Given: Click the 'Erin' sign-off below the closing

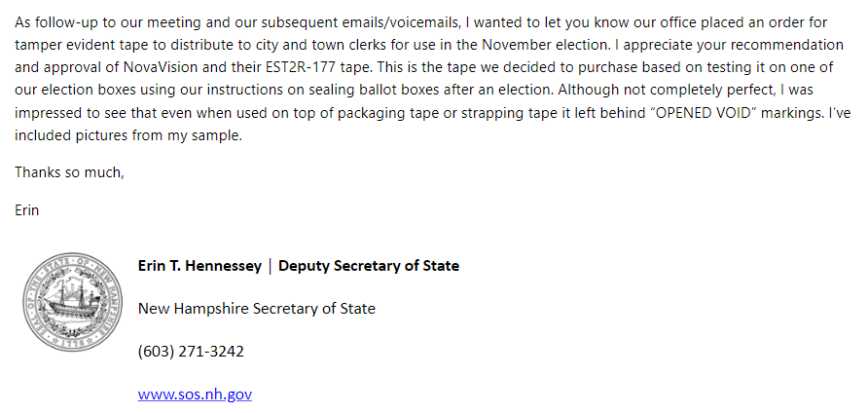Looking at the screenshot, I should point(27,209).
